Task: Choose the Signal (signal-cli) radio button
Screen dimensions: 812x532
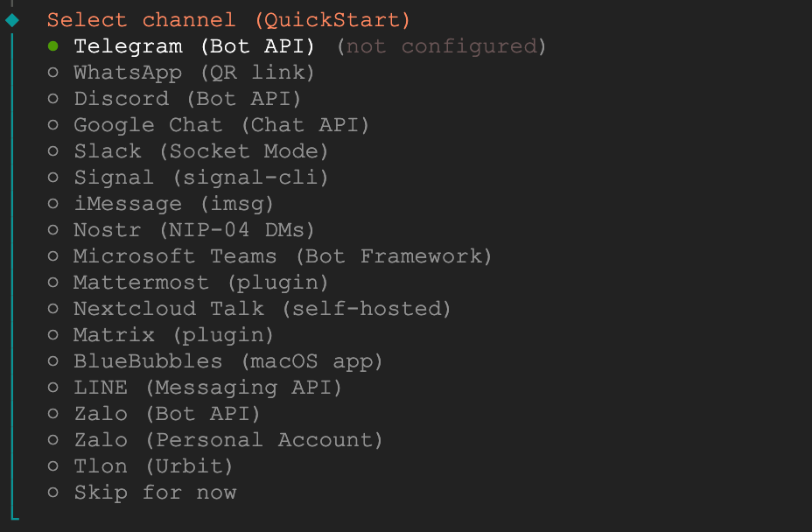Action: click(x=54, y=178)
